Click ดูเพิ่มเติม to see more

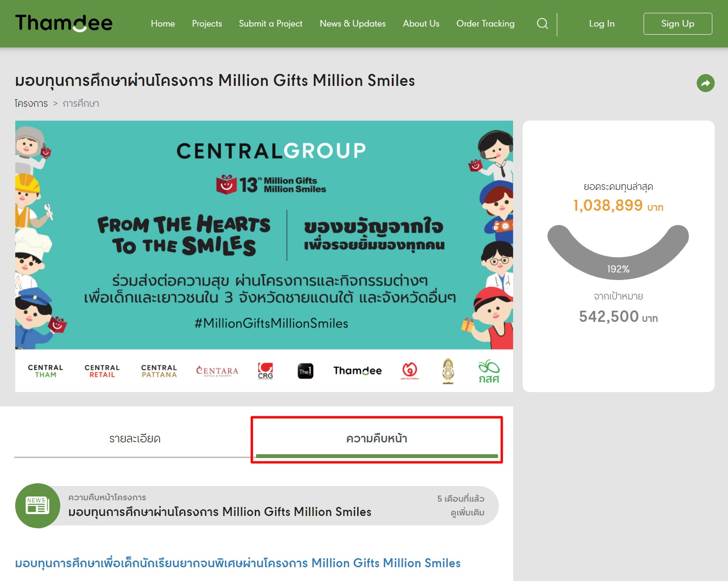coord(467,513)
